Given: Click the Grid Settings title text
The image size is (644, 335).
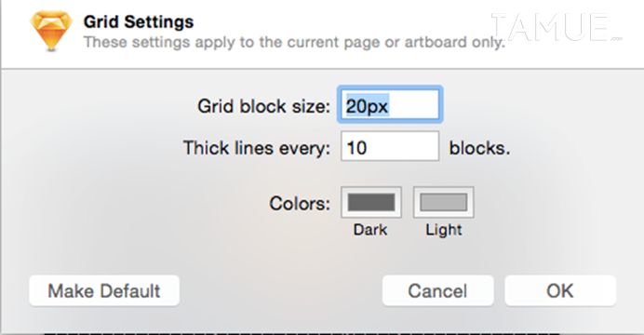Looking at the screenshot, I should click(x=139, y=21).
